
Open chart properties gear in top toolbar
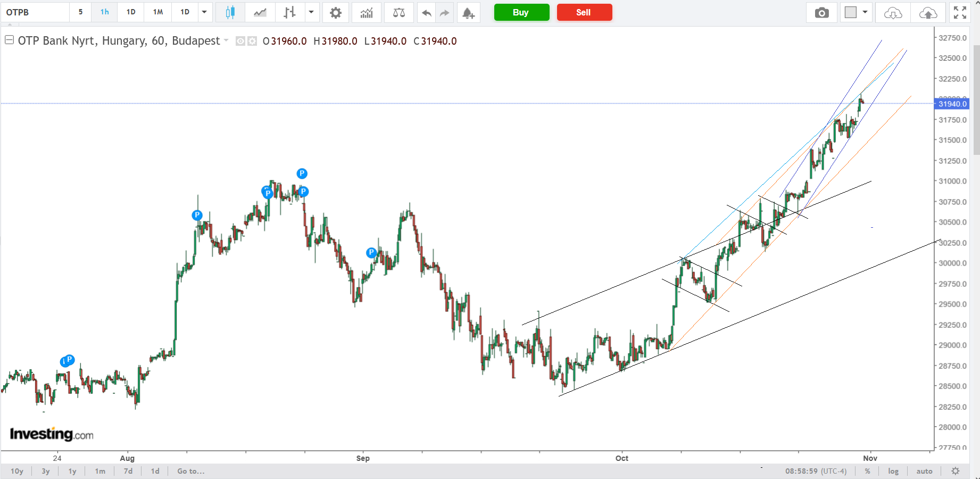(x=335, y=12)
